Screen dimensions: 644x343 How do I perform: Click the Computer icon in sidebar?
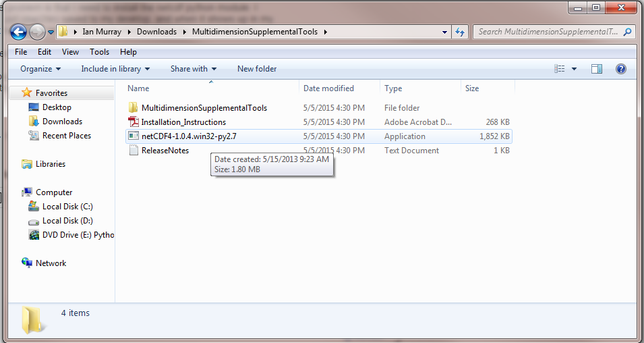[27, 192]
